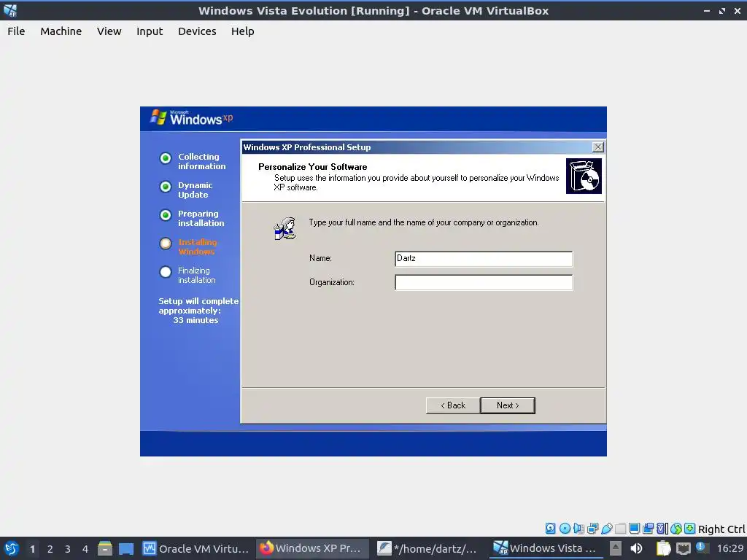The width and height of the screenshot is (747, 560).
Task: Click the volume speaker tray icon
Action: pyautogui.click(x=636, y=548)
